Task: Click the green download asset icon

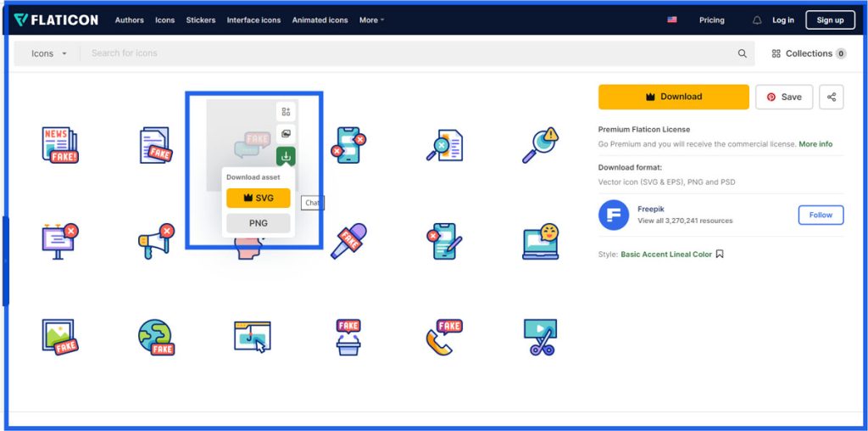Action: point(286,156)
